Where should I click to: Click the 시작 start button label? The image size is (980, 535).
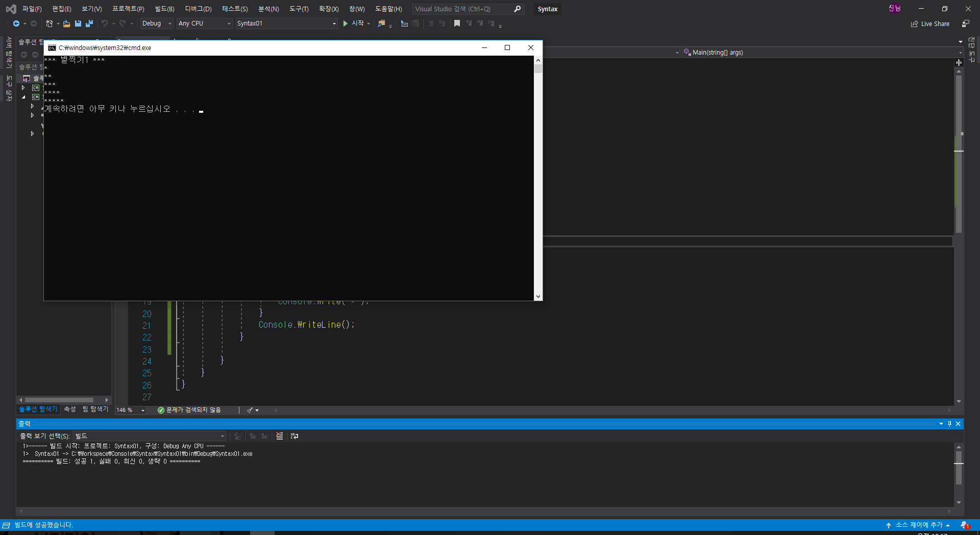[358, 23]
